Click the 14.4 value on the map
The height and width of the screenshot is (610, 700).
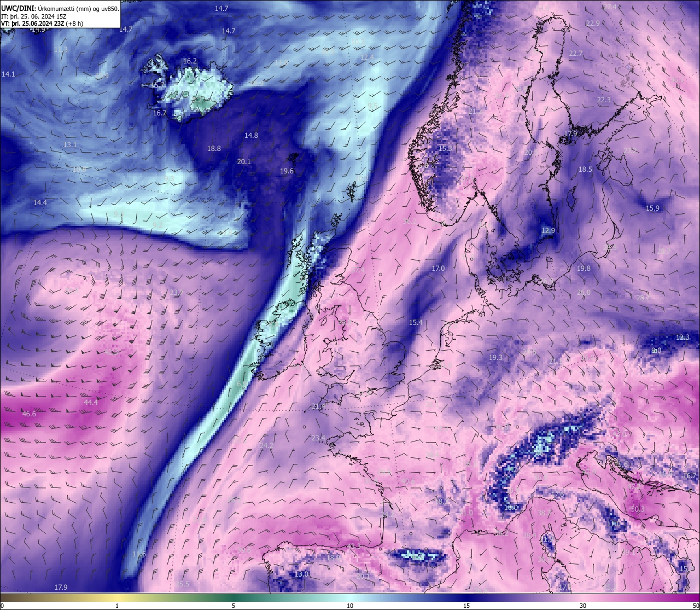coord(40,202)
